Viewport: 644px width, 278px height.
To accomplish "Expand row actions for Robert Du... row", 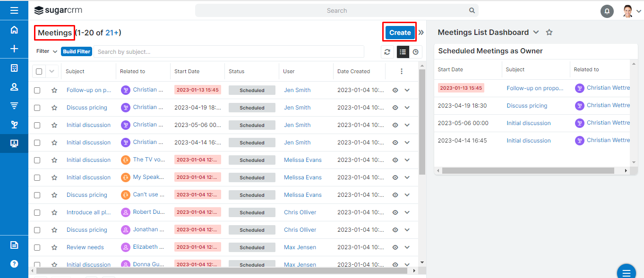I will [407, 212].
